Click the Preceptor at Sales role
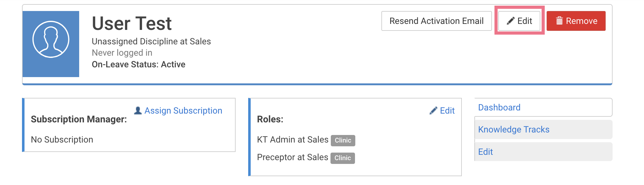Screen dimensions: 644x185 tap(292, 157)
